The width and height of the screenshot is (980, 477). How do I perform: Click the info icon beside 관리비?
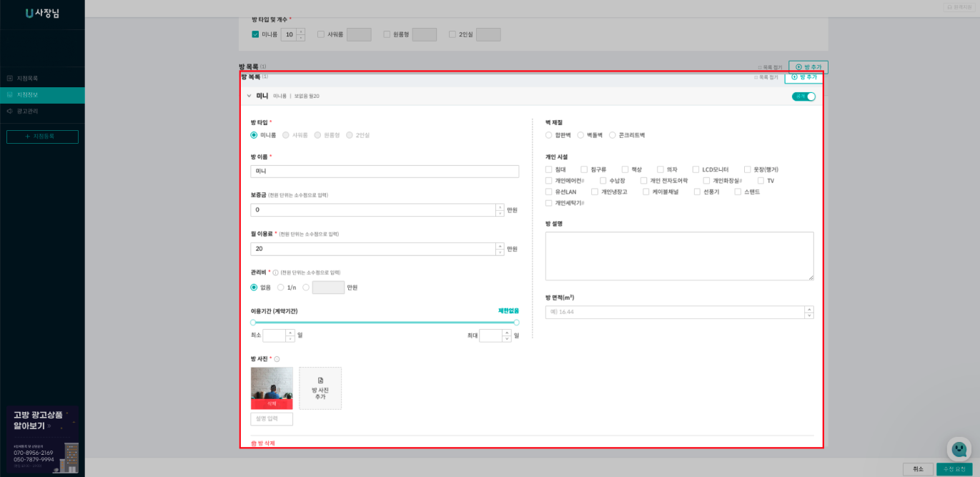[x=276, y=272]
